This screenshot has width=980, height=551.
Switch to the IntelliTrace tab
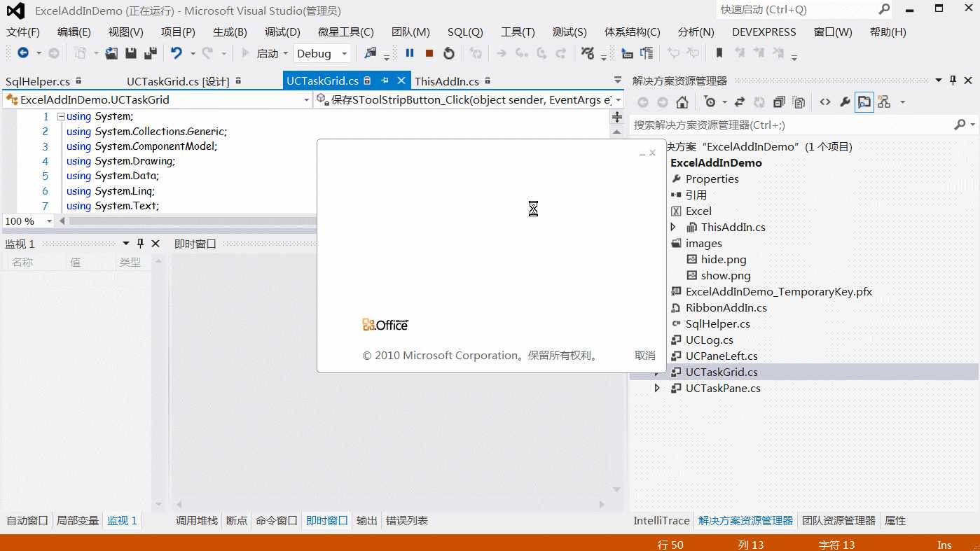click(661, 520)
